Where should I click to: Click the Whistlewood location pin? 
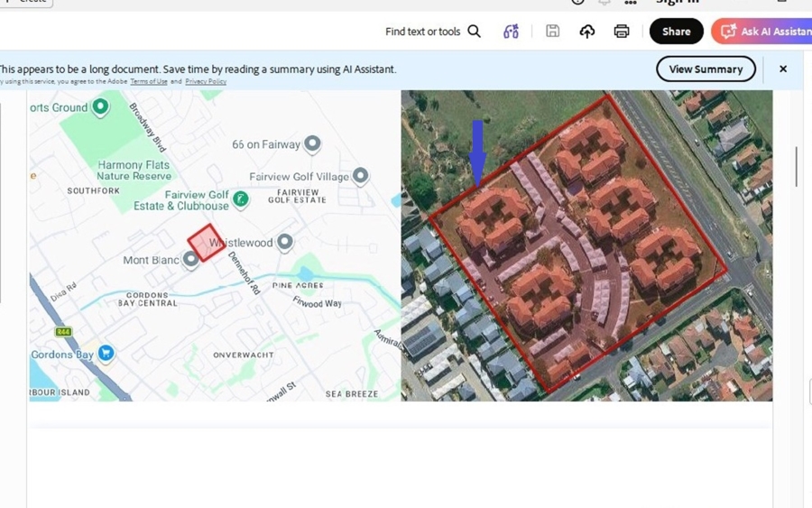coord(285,242)
